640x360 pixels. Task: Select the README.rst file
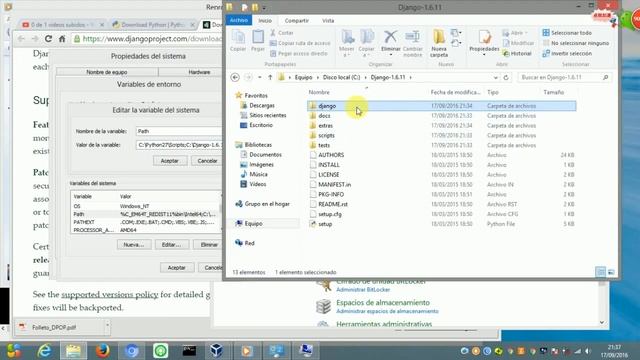(x=333, y=204)
